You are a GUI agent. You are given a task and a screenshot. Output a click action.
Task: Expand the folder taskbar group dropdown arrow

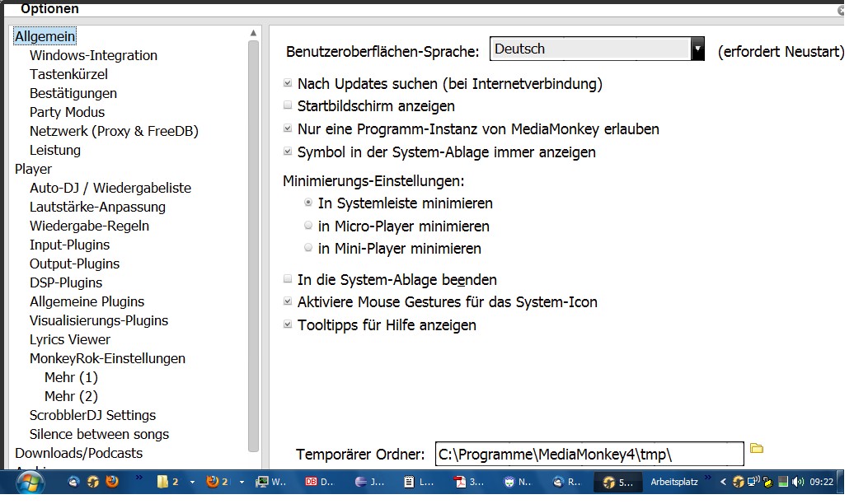click(192, 483)
